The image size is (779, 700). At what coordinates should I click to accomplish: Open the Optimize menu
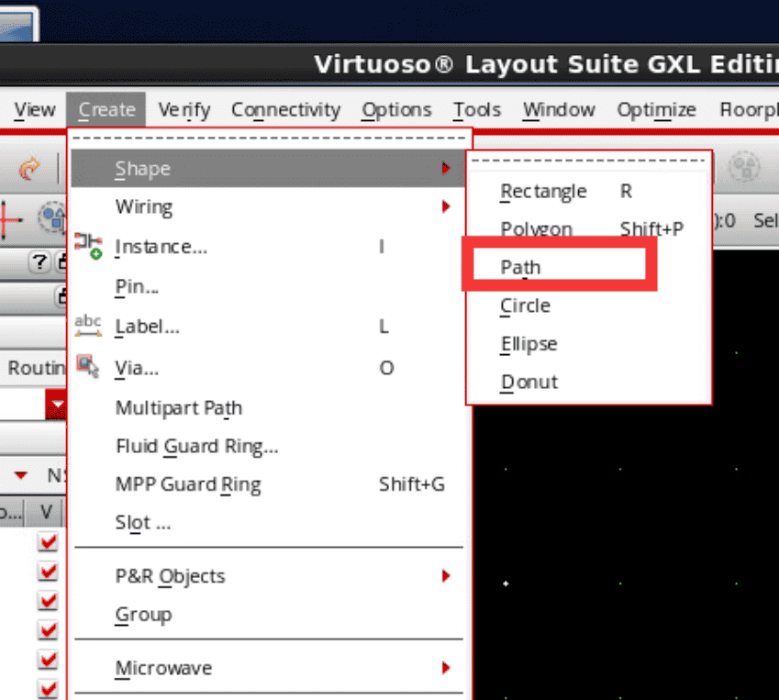pos(656,109)
